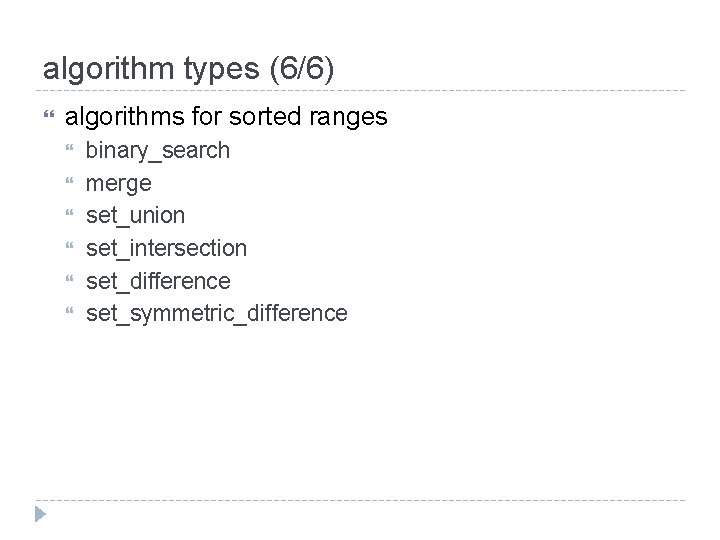Image resolution: width=720 pixels, height=540 pixels.
Task: Click the binary_search list item text
Action: point(158,151)
